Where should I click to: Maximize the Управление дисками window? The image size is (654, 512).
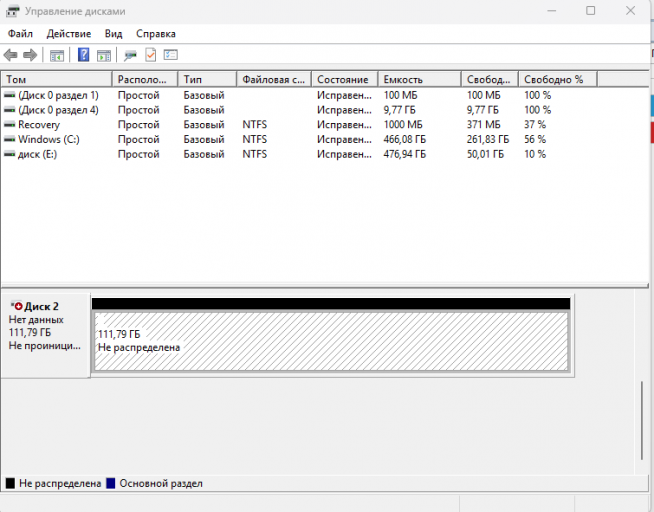point(591,11)
